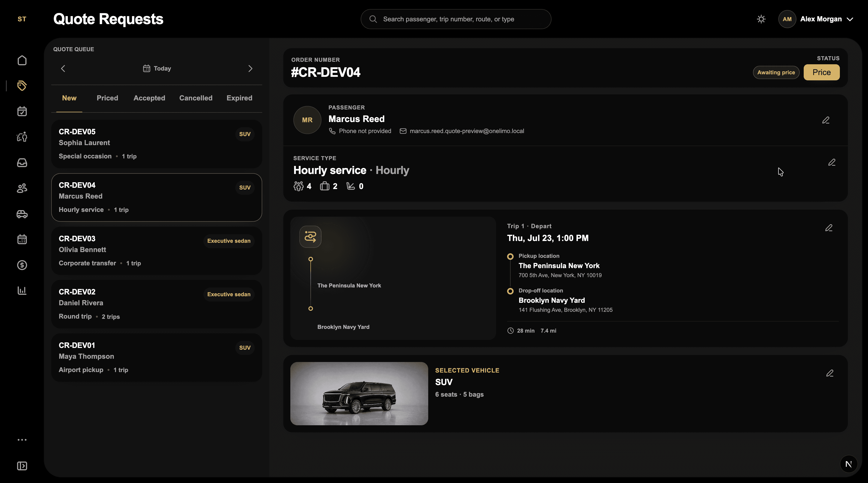Select the New tab
Viewport: 868px width, 483px height.
69,98
